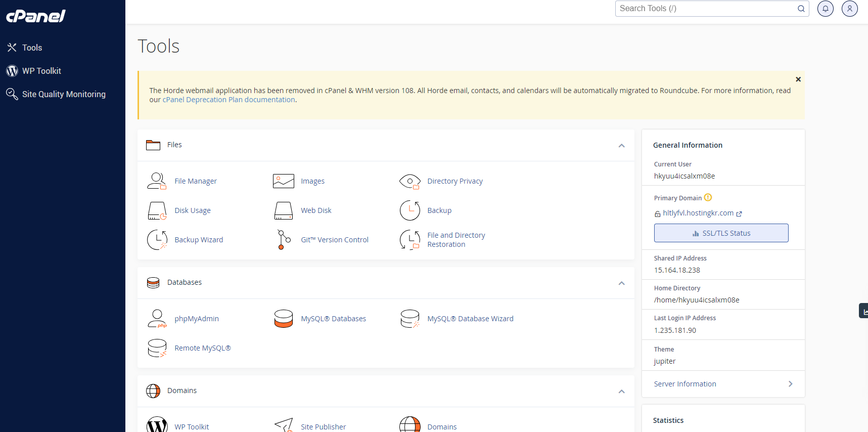Open the Backup Wizard text link
The height and width of the screenshot is (432, 868).
tap(199, 240)
